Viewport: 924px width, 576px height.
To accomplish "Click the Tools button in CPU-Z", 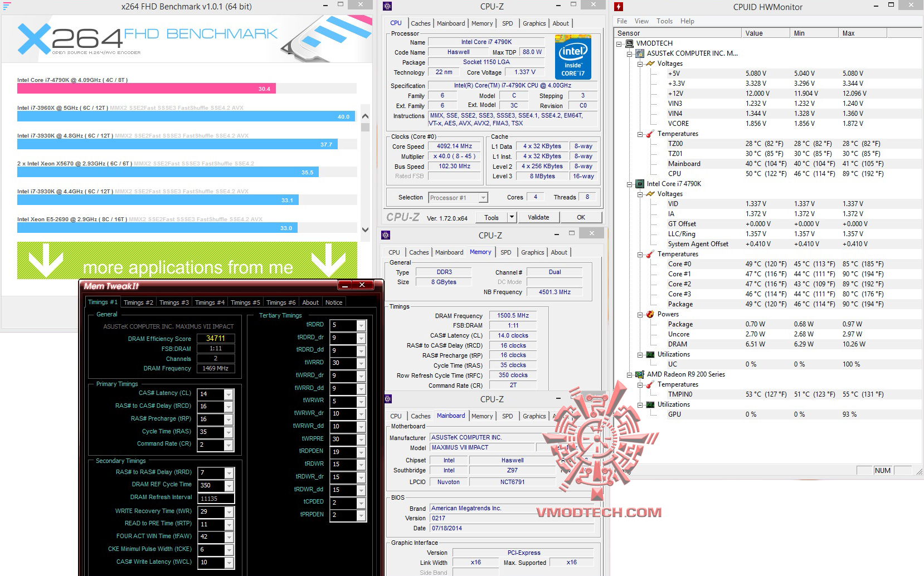I will pyautogui.click(x=492, y=217).
